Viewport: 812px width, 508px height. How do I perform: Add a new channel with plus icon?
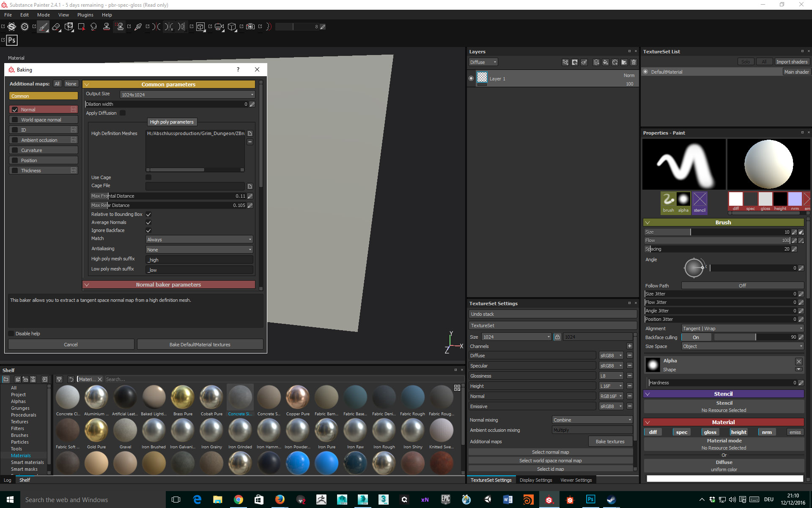pos(630,346)
